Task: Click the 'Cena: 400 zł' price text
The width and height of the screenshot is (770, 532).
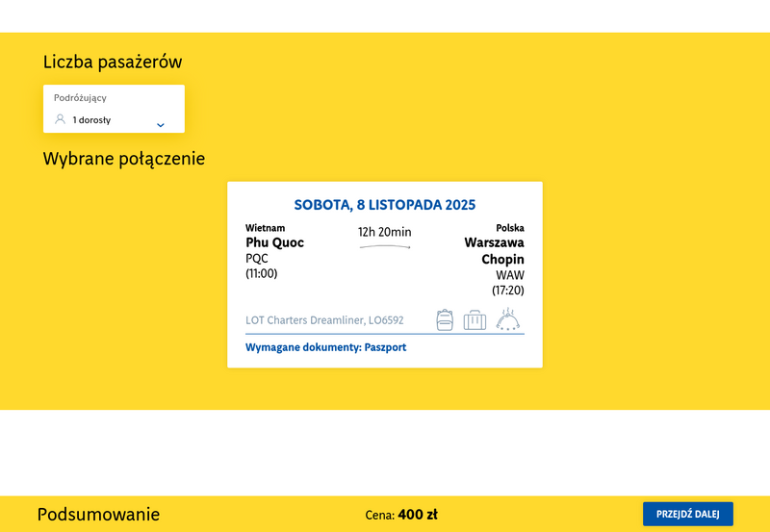Action: coord(401,515)
